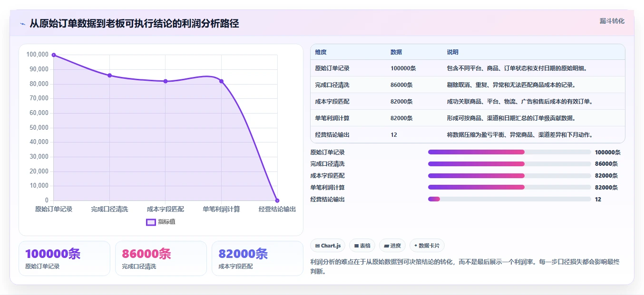644x295 pixels.
Task: Click the table value 12 in 经营结论输出 row
Action: click(394, 135)
